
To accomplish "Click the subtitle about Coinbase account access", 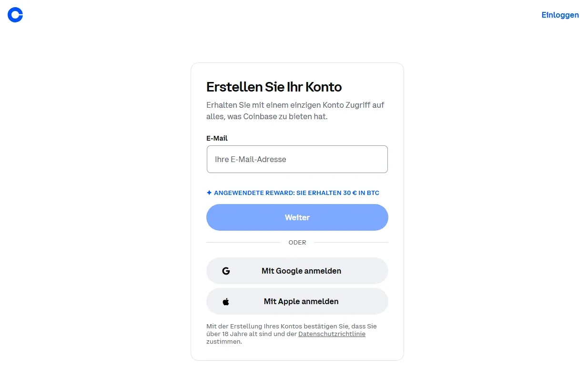I will (295, 111).
